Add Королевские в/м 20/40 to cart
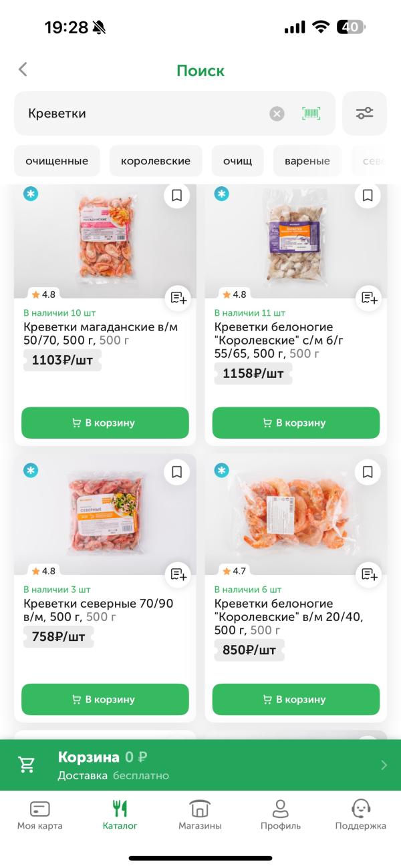The width and height of the screenshot is (401, 868). coord(296,699)
